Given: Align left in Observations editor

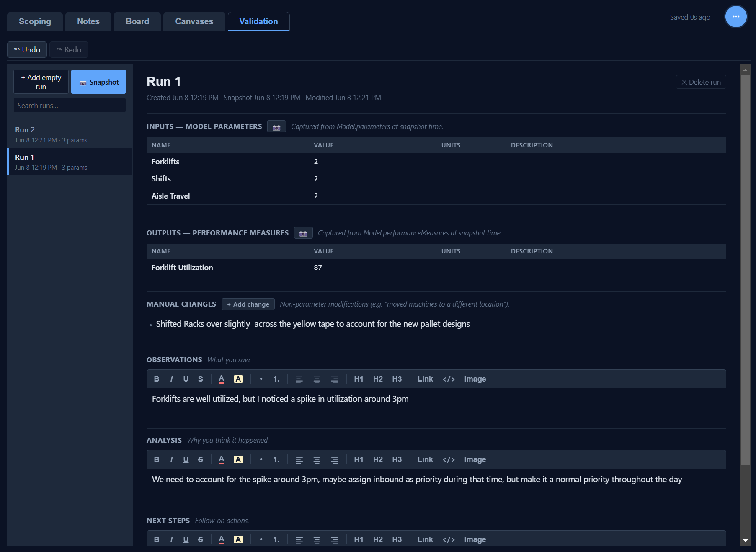Looking at the screenshot, I should point(299,379).
